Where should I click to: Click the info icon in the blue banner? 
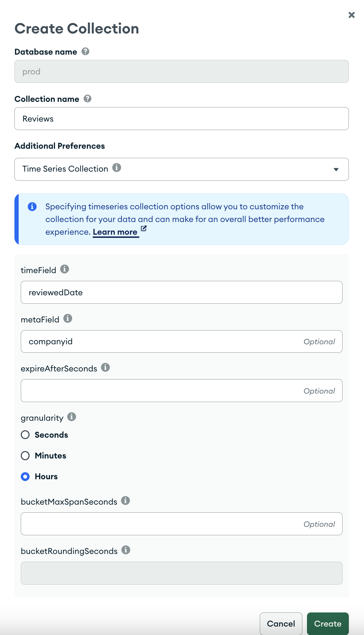pos(32,207)
